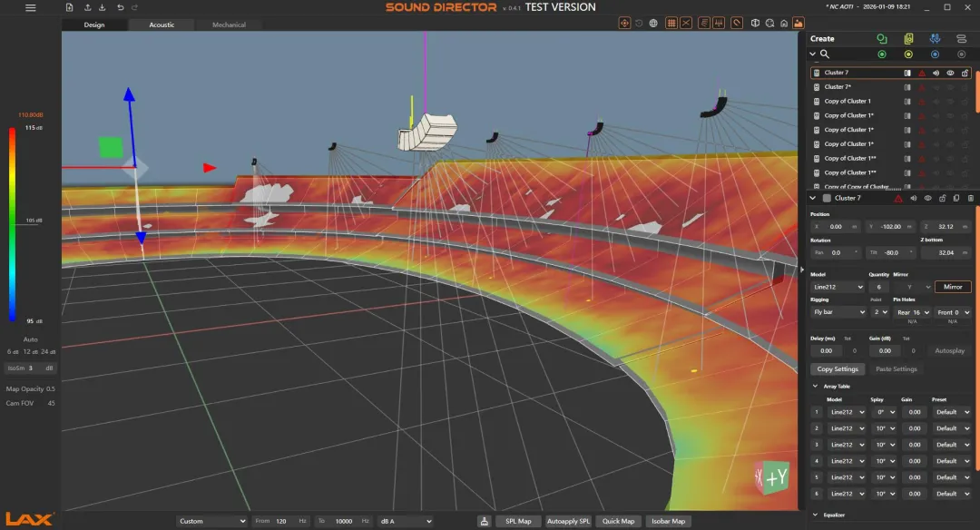The width and height of the screenshot is (980, 530).
Task: Click the split-panel icon on Cluster 7 row
Action: click(906, 74)
